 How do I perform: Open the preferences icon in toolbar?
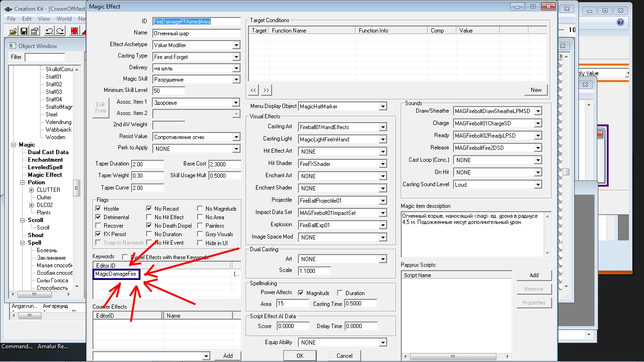34,31
